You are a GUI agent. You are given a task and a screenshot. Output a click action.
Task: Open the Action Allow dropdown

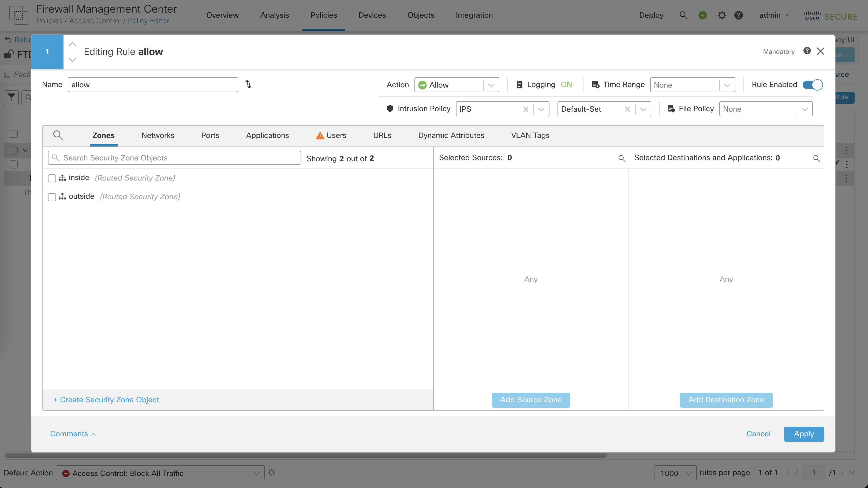click(x=491, y=85)
